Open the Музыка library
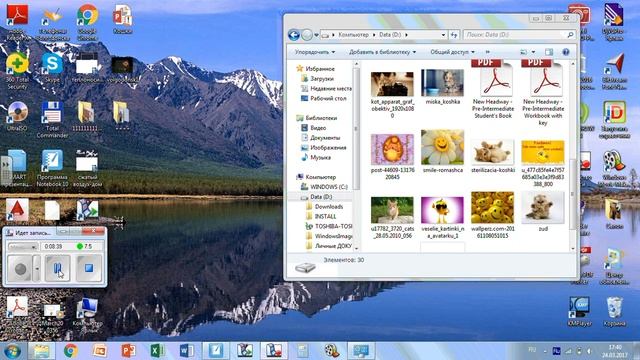This screenshot has width=640, height=360. (316, 157)
